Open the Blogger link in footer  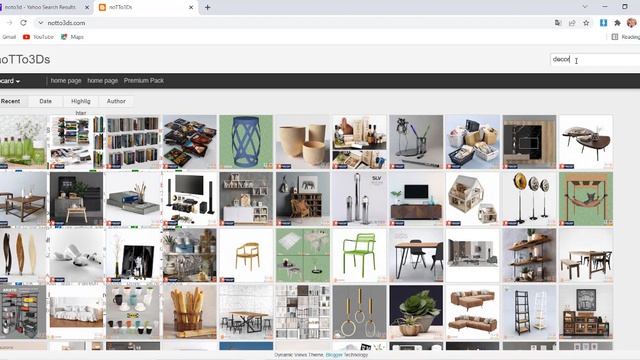[x=334, y=355]
